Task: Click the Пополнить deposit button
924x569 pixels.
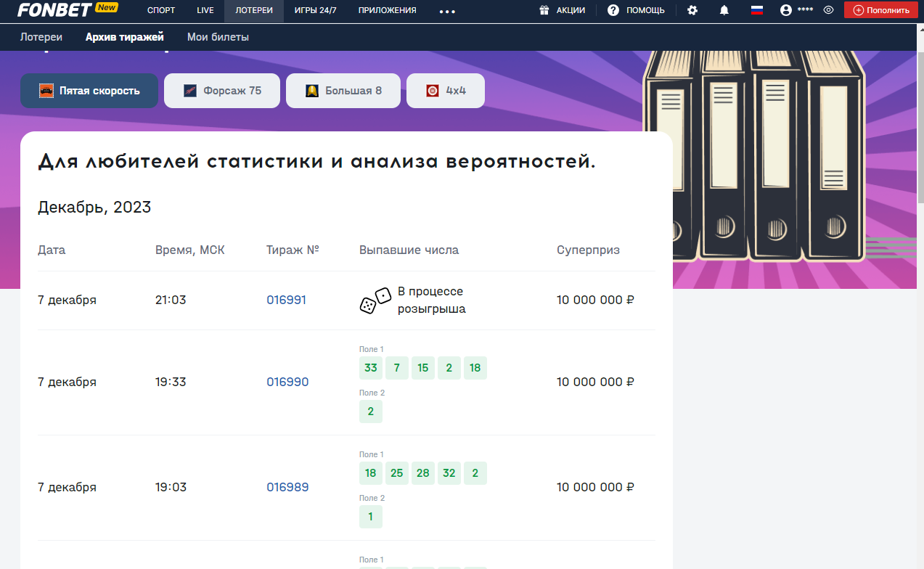Action: pos(881,10)
